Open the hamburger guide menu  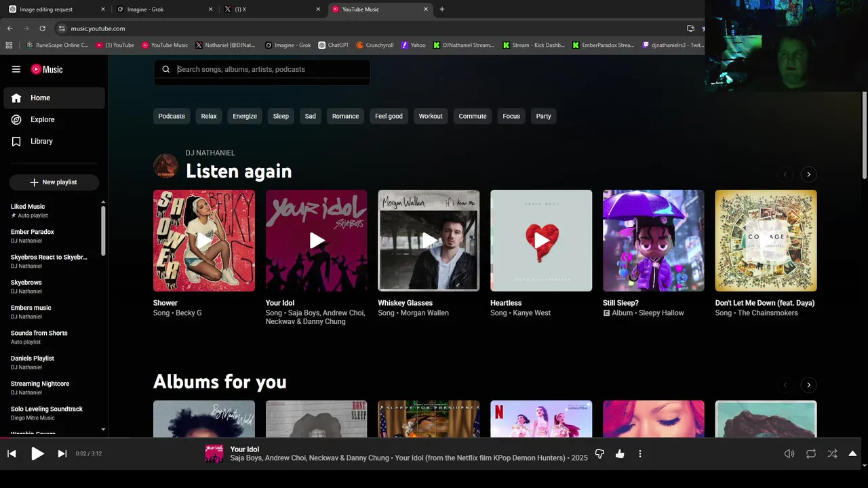click(x=16, y=69)
